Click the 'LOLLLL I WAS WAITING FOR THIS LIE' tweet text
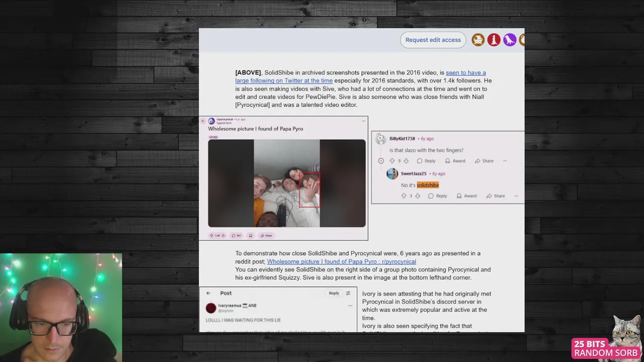Screen dimensions: 644x362 click(243, 320)
